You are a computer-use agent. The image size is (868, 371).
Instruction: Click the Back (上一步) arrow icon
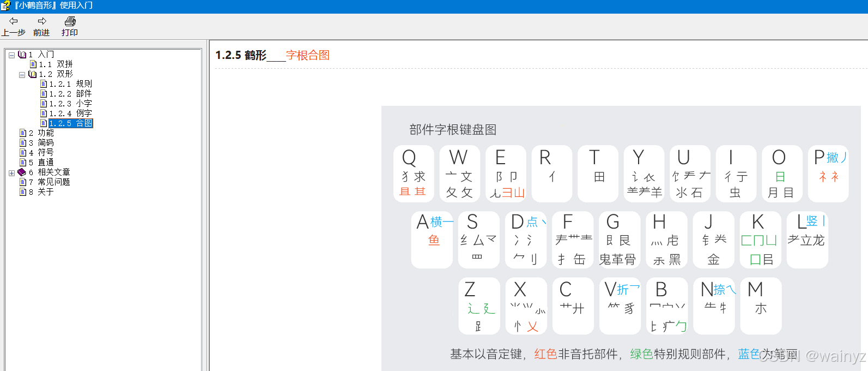(x=13, y=21)
